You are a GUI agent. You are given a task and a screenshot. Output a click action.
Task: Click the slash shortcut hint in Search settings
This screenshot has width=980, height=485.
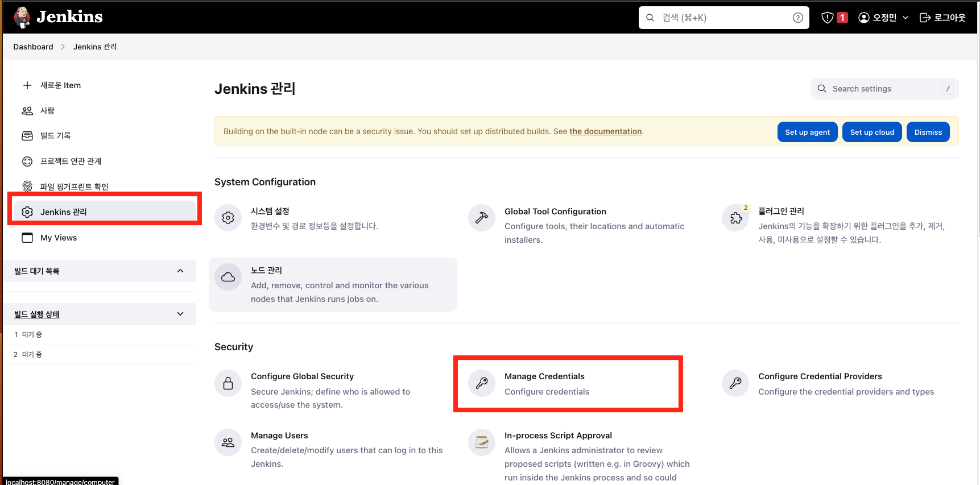pyautogui.click(x=948, y=89)
